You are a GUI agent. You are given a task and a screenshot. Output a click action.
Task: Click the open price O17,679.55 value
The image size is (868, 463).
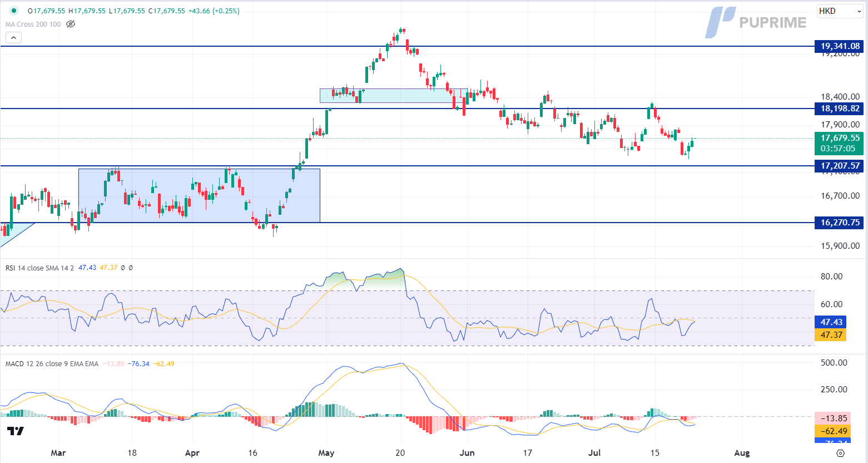pos(47,11)
